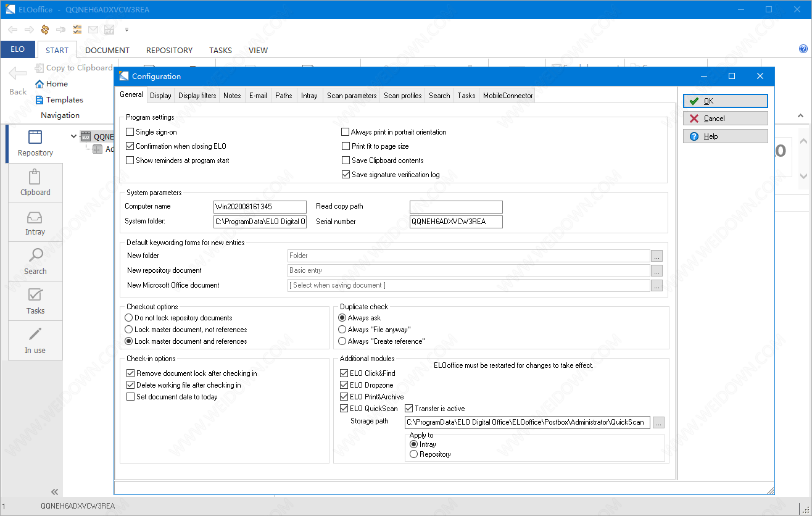Viewport: 812px width, 516px height.
Task: Uncheck ELO Dropzone module
Action: (x=344, y=385)
